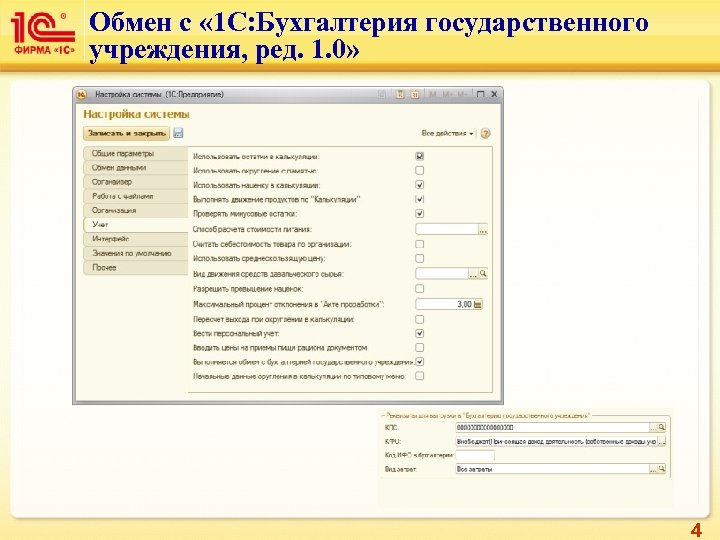Enable Начальные данные округления по типовому меню checkbox

click(x=420, y=376)
